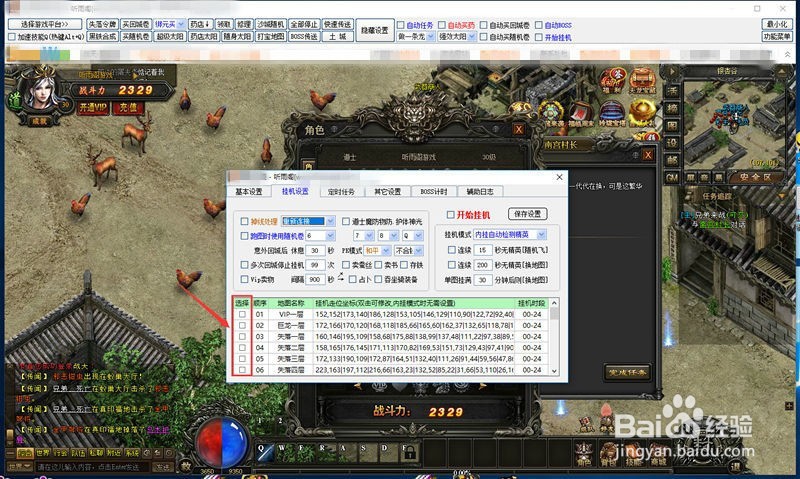Click the padlock icon on skill bar
Viewport: 800px width, 479px height.
click(410, 451)
